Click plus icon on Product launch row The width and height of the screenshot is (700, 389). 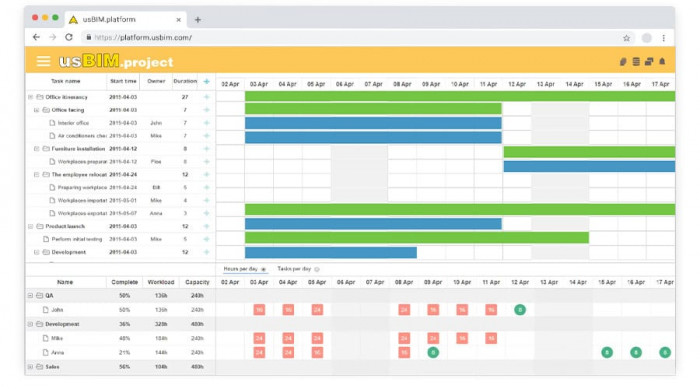point(206,226)
